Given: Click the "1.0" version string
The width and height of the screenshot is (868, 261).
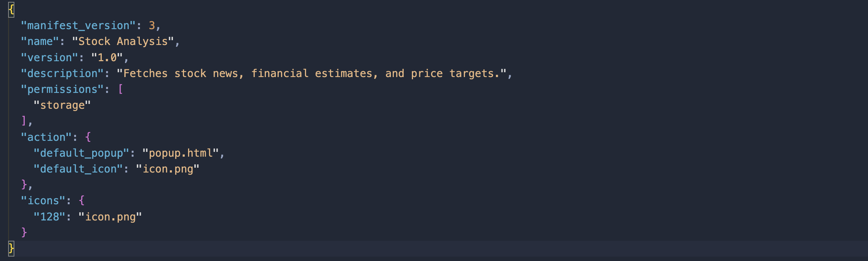Looking at the screenshot, I should coord(107,58).
